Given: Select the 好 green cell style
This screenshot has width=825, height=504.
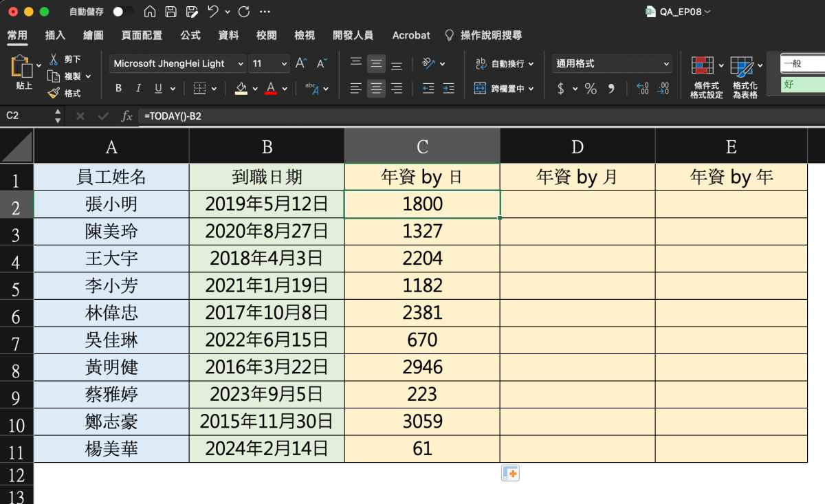Looking at the screenshot, I should [803, 85].
